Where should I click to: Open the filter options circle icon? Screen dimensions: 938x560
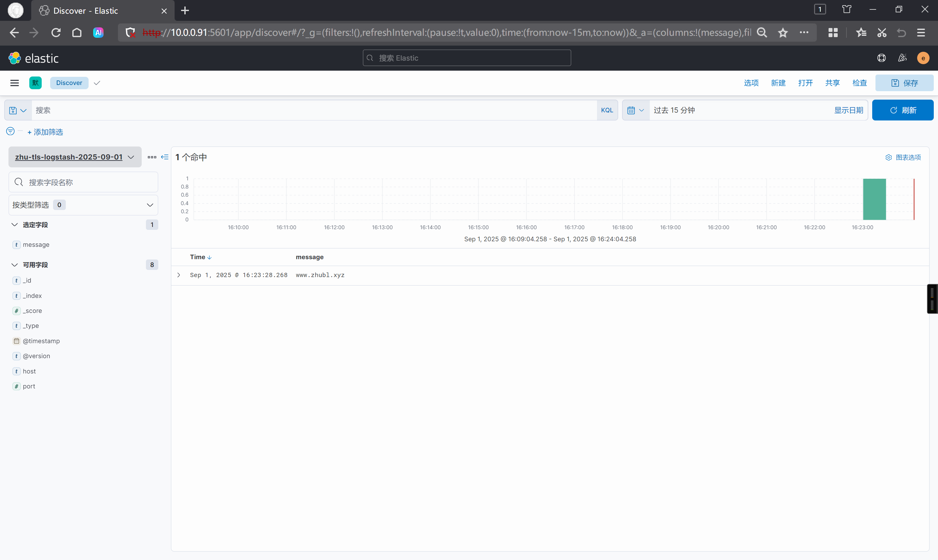click(x=10, y=131)
